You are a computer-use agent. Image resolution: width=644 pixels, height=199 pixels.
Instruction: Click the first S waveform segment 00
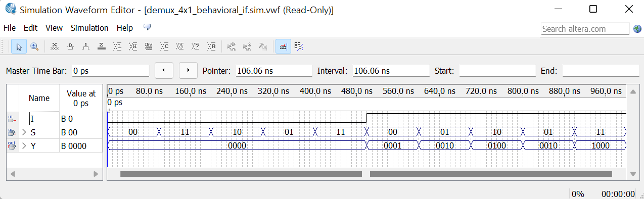click(133, 132)
